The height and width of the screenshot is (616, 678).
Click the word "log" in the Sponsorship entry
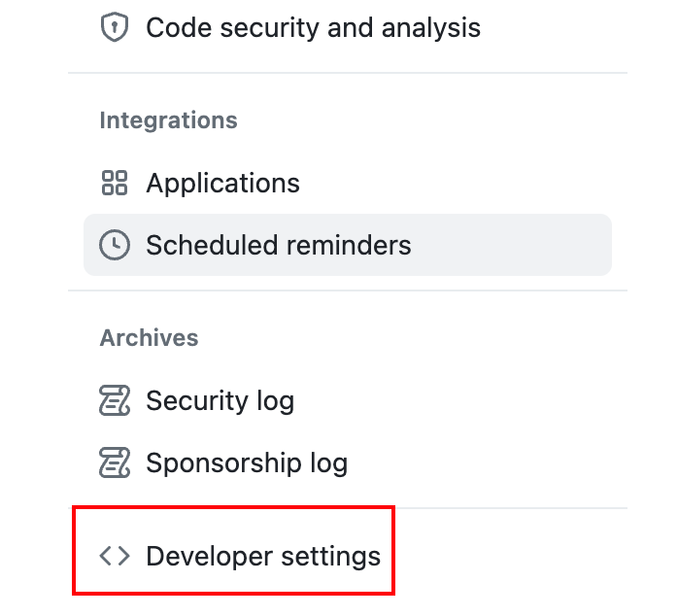point(328,463)
